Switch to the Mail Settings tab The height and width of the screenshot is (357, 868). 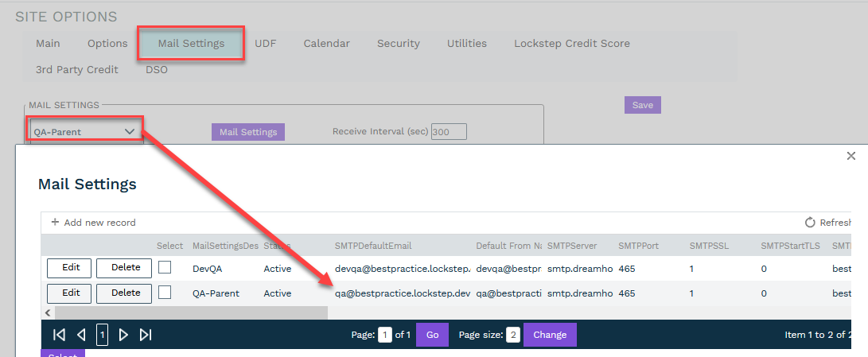click(191, 44)
